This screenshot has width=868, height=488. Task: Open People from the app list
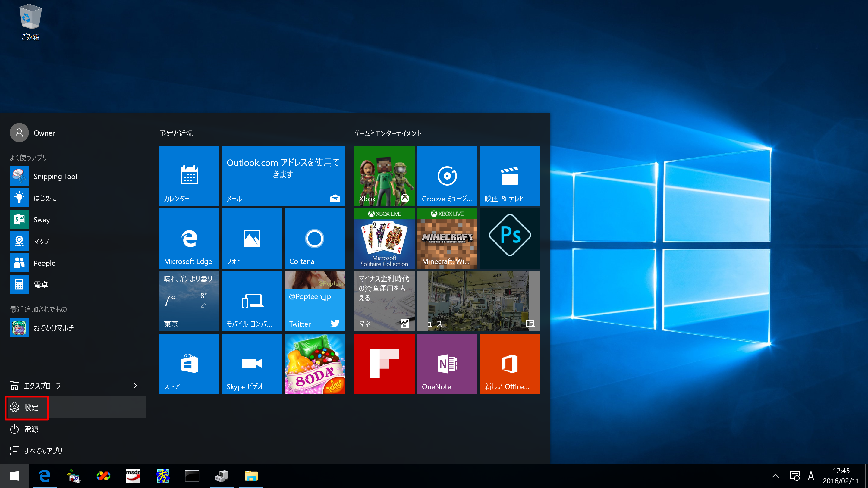pos(77,263)
